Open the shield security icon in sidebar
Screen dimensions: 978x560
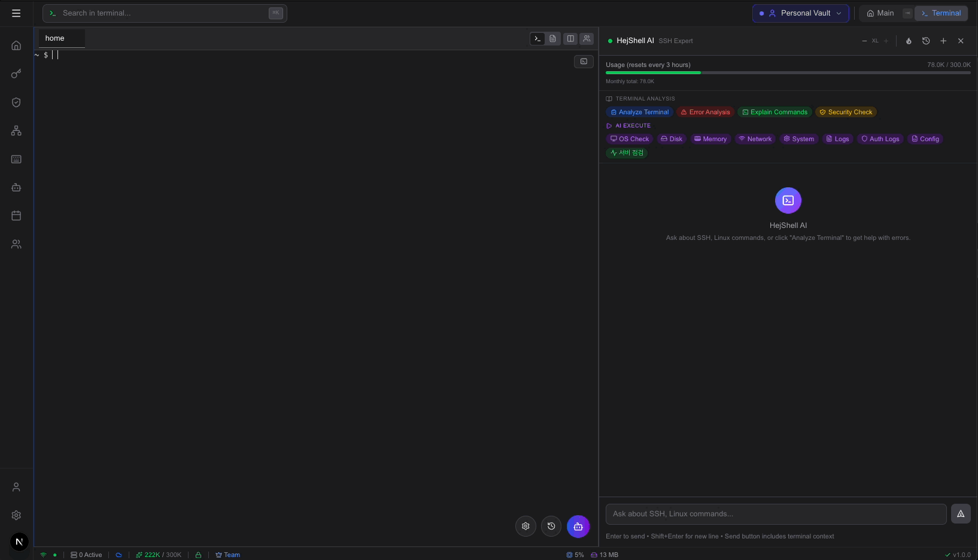click(x=16, y=102)
